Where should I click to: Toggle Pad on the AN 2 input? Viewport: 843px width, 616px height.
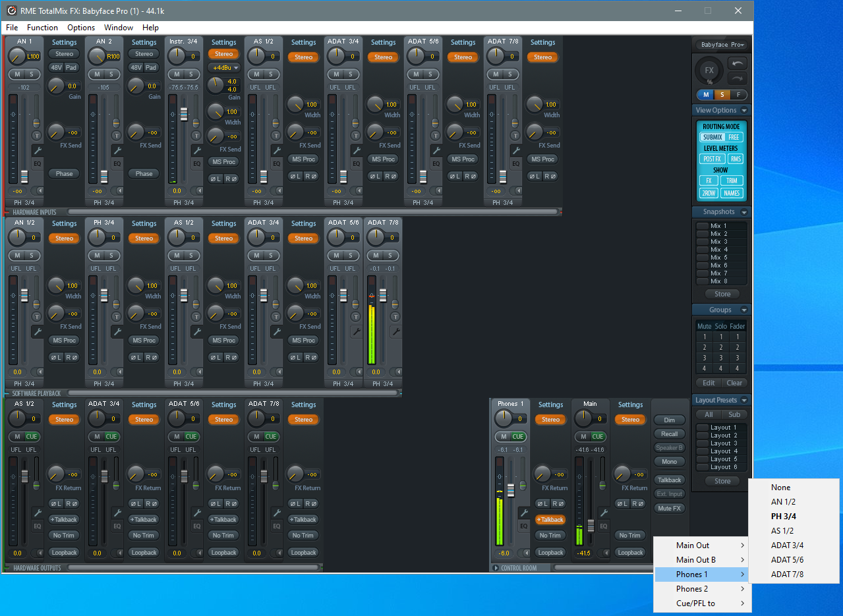coord(151,67)
